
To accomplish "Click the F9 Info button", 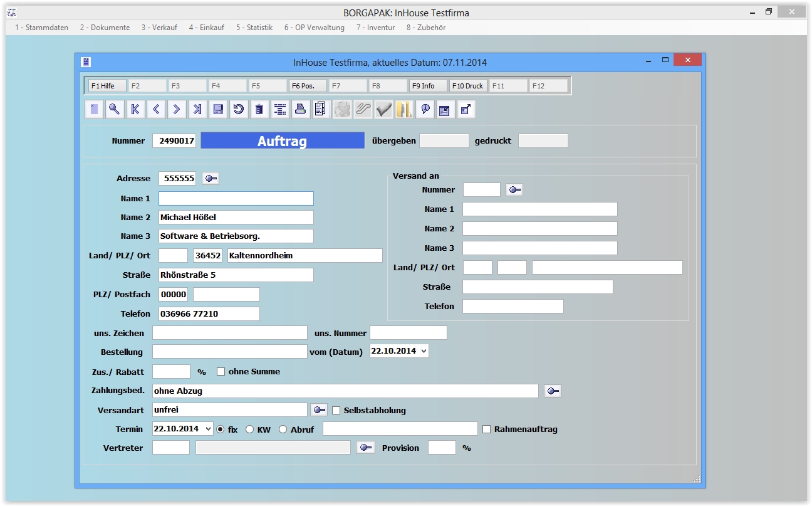I will (x=428, y=86).
